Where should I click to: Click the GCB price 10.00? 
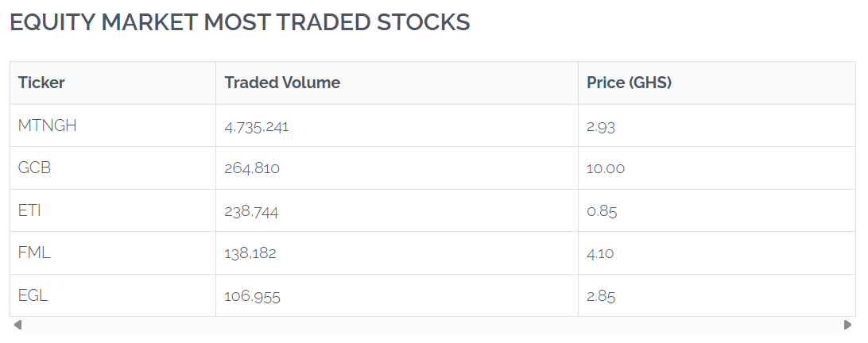(x=606, y=168)
